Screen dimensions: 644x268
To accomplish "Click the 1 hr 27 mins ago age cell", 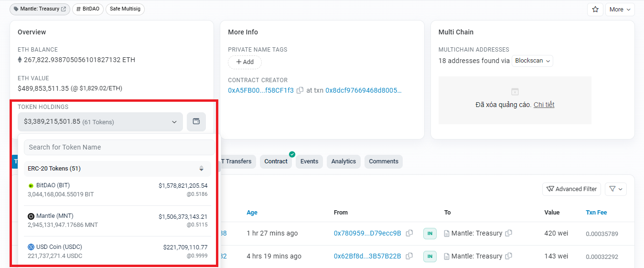I will point(272,233).
